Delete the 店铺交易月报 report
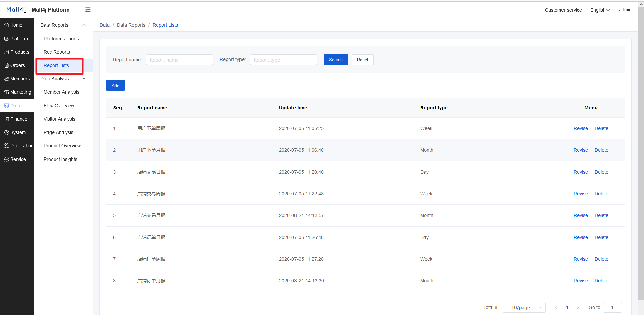The width and height of the screenshot is (644, 315). point(601,215)
